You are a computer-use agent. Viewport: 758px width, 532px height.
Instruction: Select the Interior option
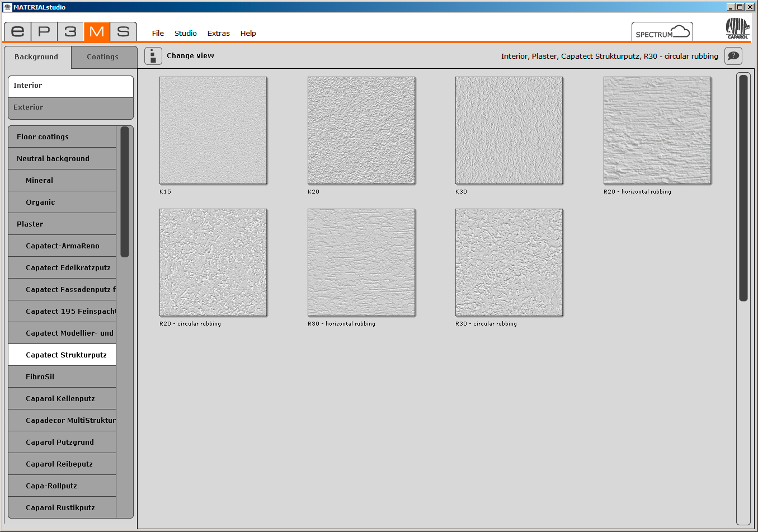70,86
